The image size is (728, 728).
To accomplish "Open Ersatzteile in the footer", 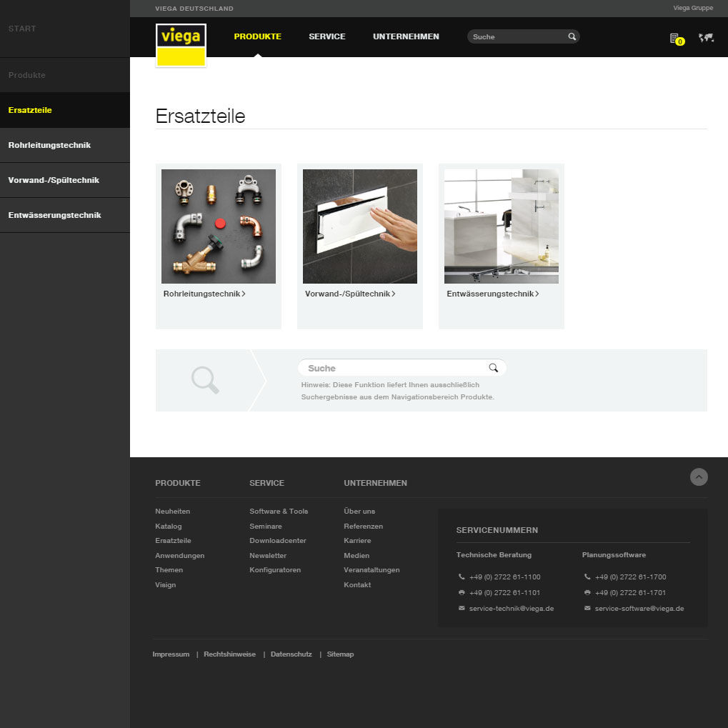I will pyautogui.click(x=173, y=540).
